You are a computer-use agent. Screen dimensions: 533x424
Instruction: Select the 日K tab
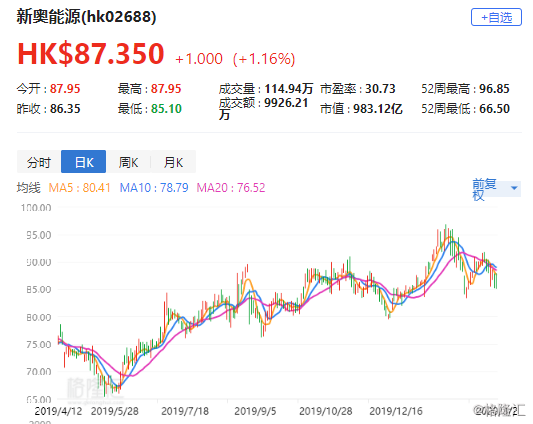84,162
